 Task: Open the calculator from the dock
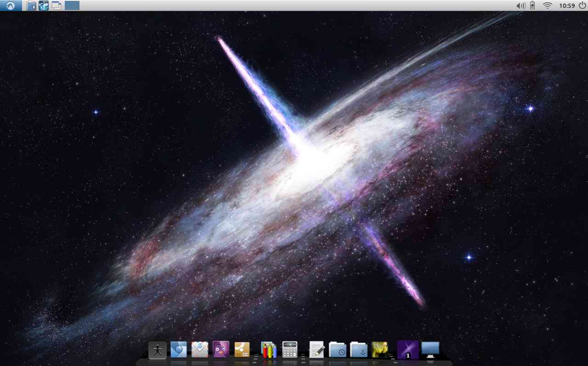pos(290,350)
